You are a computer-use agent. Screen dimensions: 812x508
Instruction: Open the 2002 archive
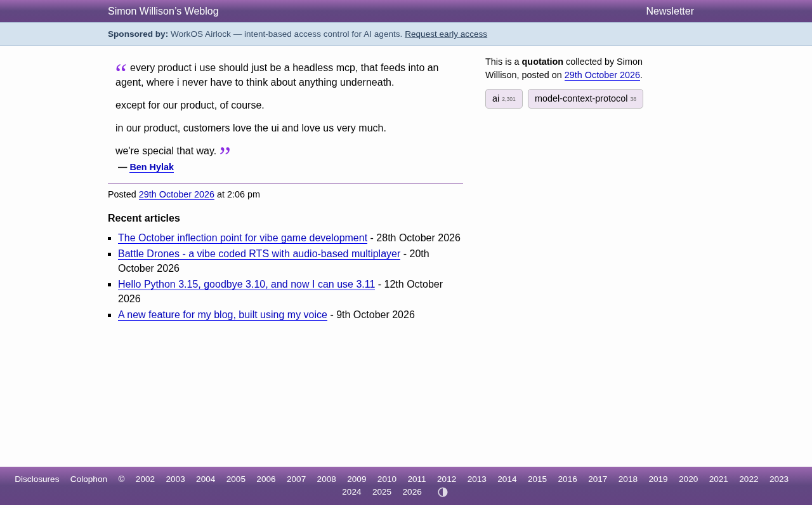[x=145, y=479]
